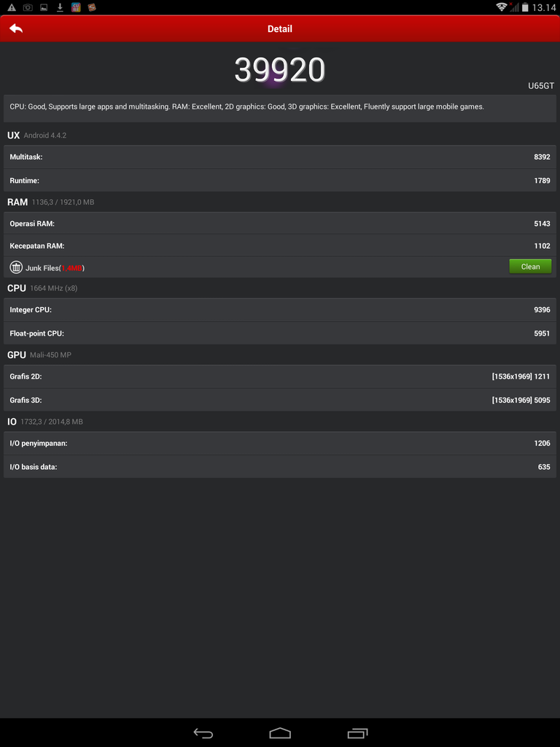Tap the image notification icon in status bar
The height and width of the screenshot is (747, 560).
pyautogui.click(x=44, y=7)
